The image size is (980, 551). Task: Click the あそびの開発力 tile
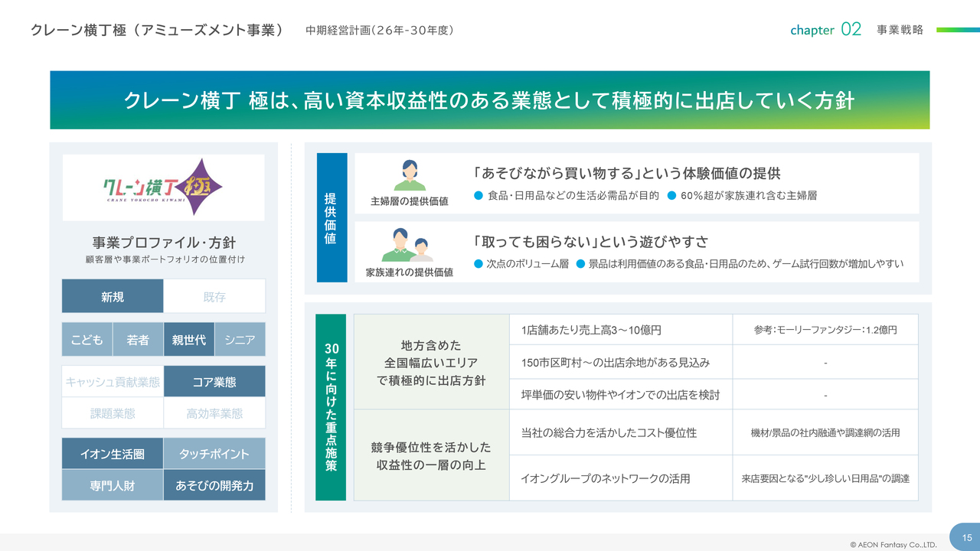pyautogui.click(x=214, y=485)
